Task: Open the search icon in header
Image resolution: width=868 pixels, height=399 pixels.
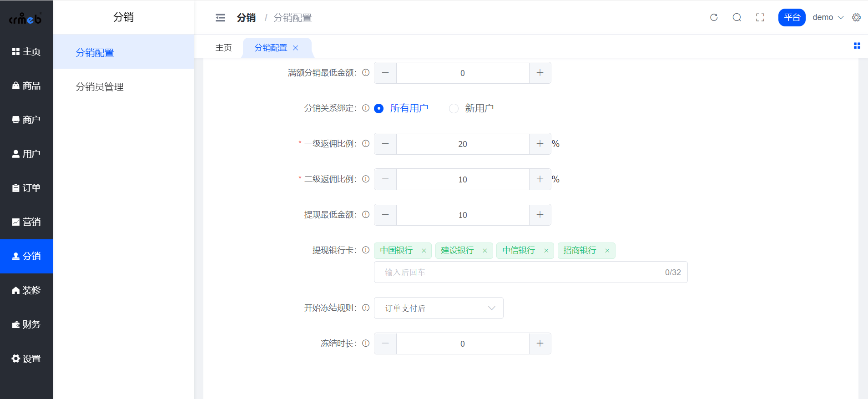Action: coord(737,17)
